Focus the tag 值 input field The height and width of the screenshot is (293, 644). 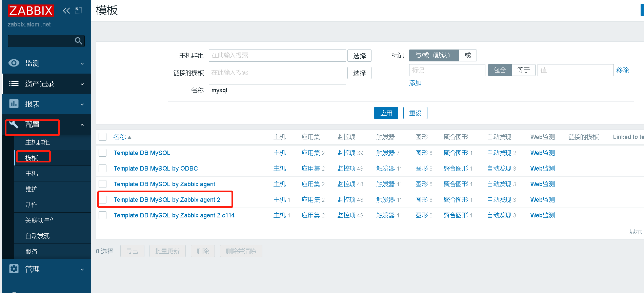pyautogui.click(x=576, y=70)
